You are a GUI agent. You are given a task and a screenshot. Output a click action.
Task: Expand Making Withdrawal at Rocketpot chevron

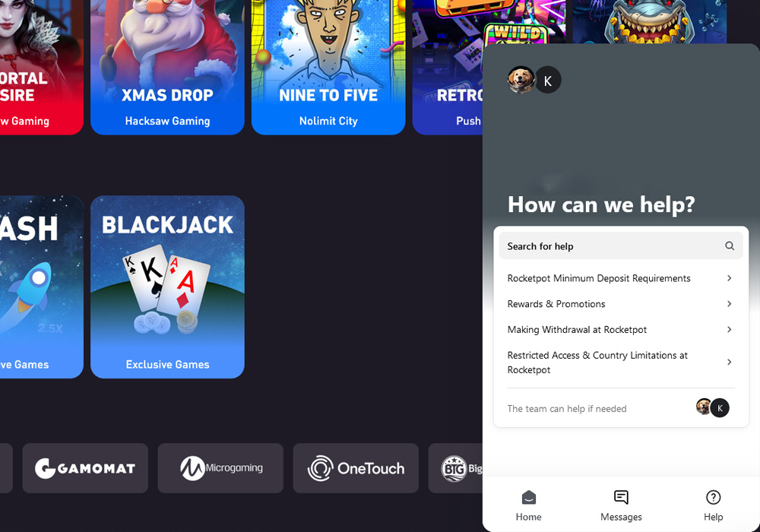pyautogui.click(x=730, y=330)
